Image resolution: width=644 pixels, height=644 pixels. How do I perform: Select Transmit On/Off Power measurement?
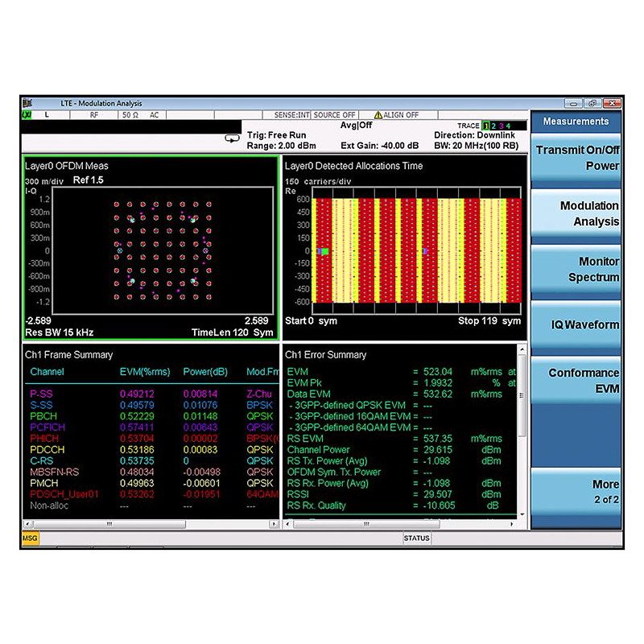click(576, 158)
